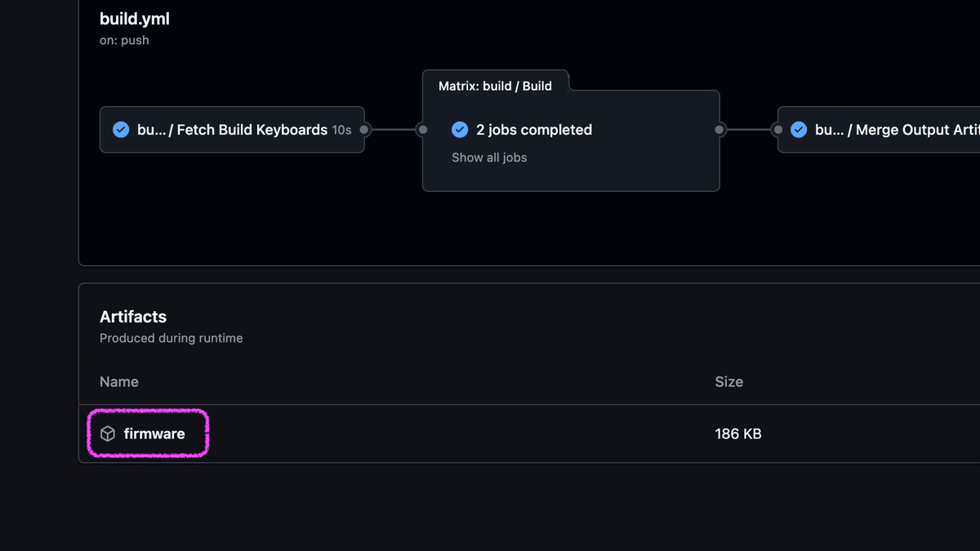Open the Merge Output Artifacts job label
Screen dimensions: 980x551
(x=896, y=130)
